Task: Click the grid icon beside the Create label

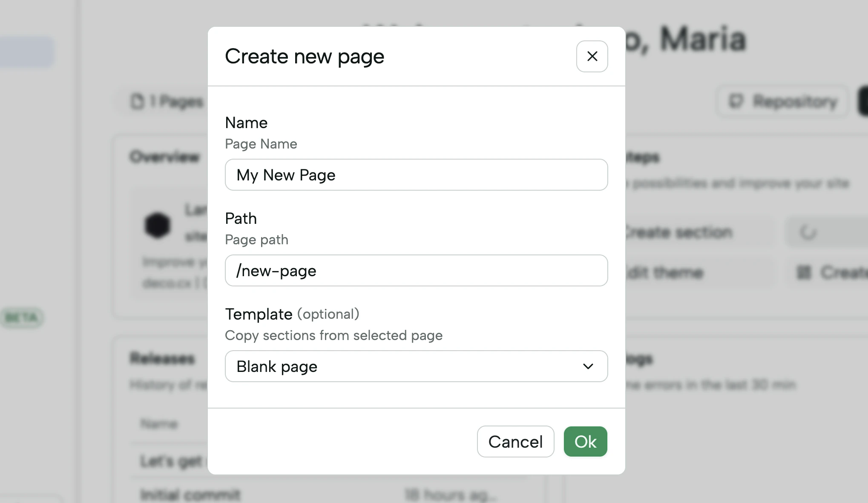Action: pyautogui.click(x=804, y=273)
